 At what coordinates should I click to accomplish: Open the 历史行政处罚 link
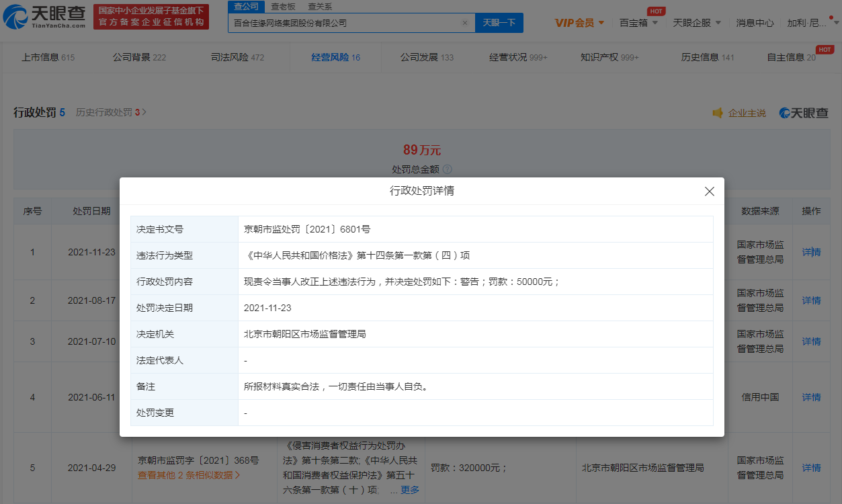click(110, 112)
